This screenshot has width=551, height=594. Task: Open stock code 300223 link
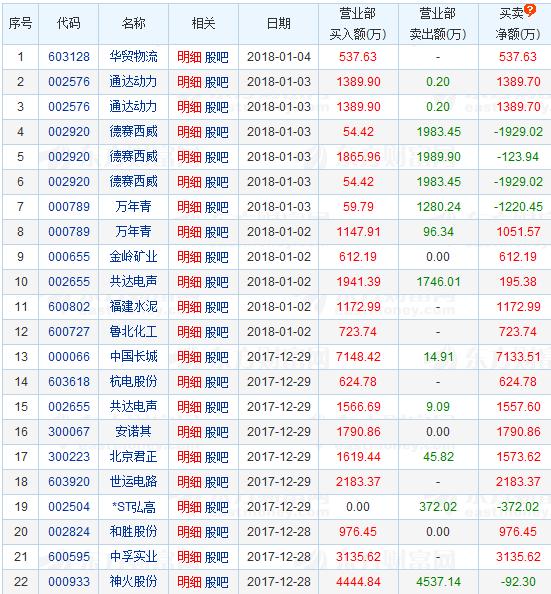click(69, 457)
